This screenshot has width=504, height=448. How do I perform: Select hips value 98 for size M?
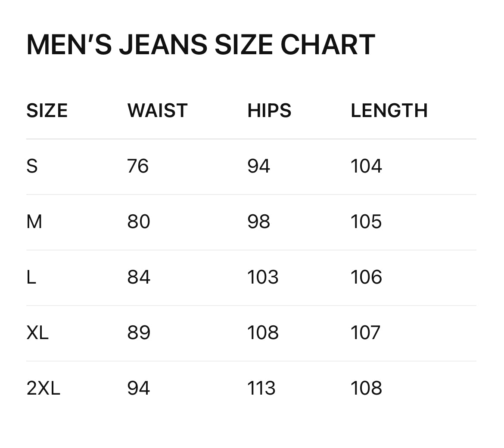258,222
